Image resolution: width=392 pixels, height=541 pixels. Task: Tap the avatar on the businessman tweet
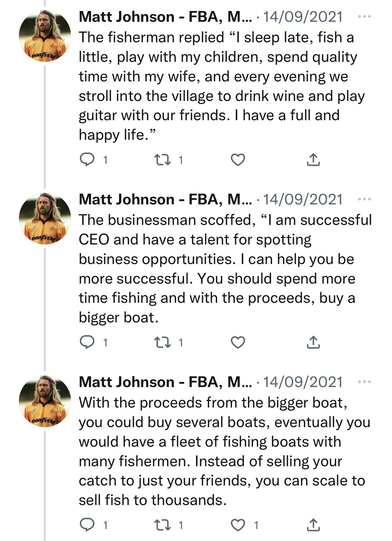pyautogui.click(x=45, y=218)
